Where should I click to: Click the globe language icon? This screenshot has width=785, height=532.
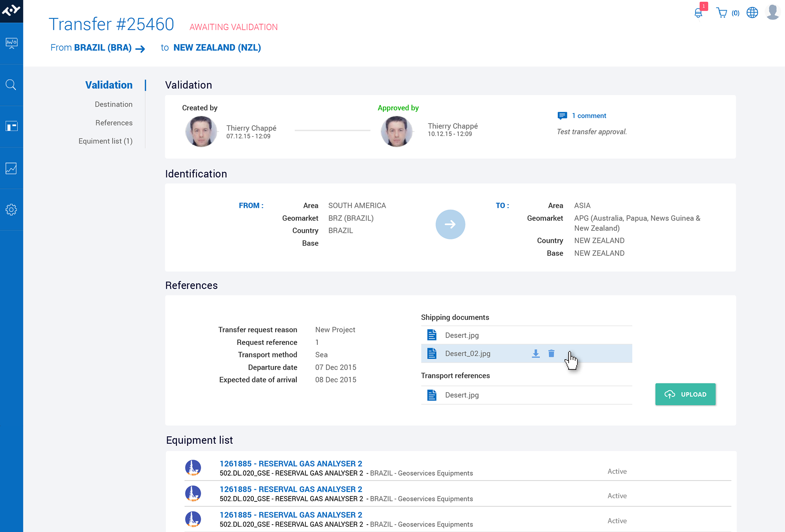point(752,13)
